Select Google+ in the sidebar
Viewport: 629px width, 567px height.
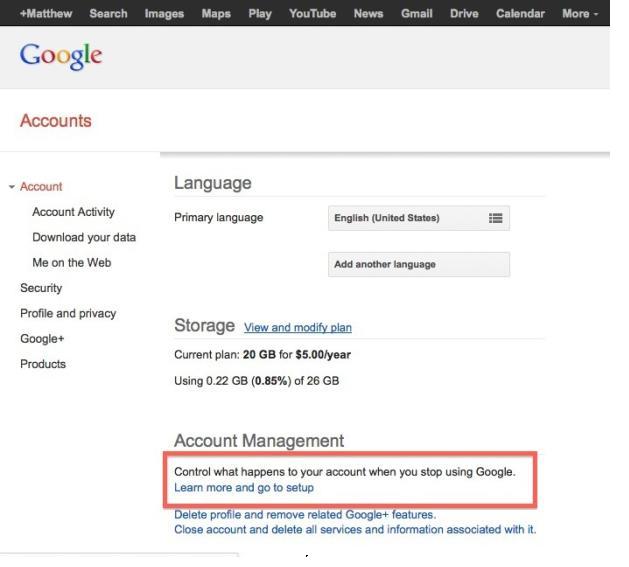point(42,339)
